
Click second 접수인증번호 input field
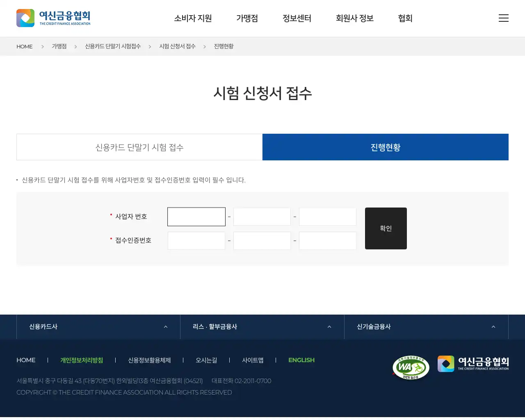pos(262,241)
